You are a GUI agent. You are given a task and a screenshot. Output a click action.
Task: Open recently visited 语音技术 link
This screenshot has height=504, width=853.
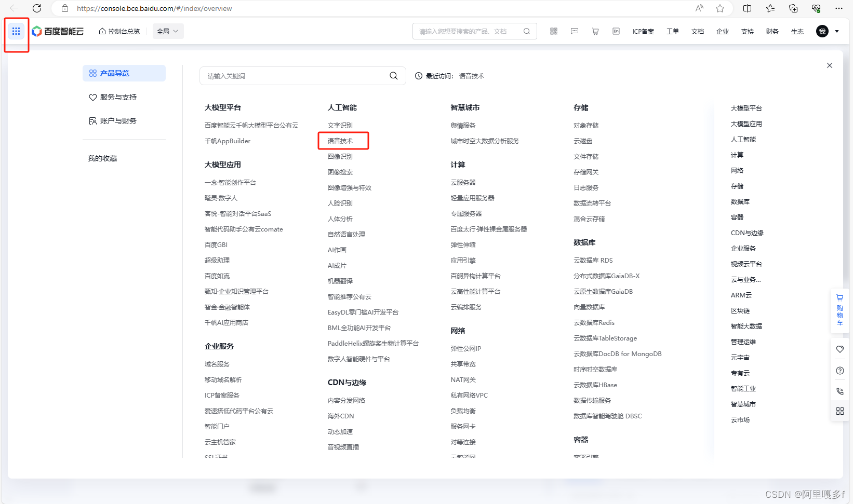[x=472, y=76]
